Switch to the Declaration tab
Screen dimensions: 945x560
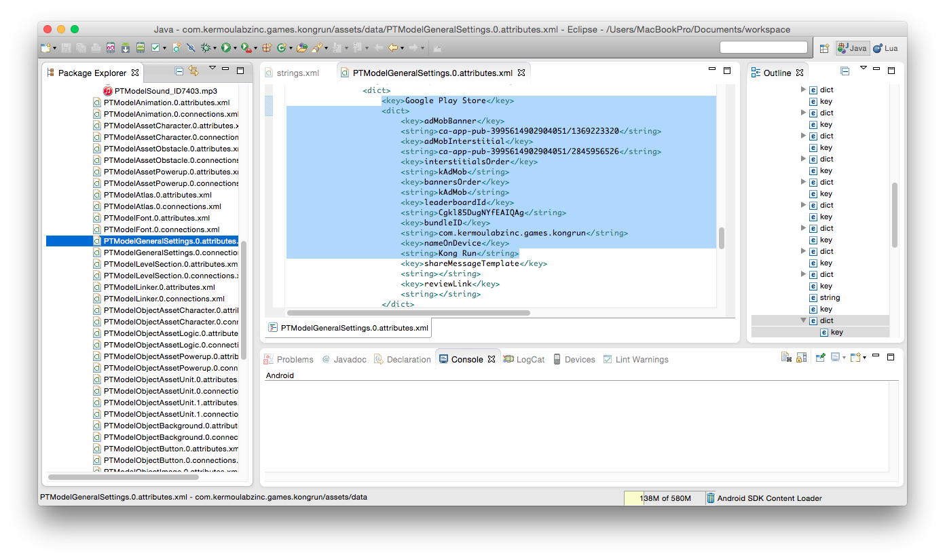pyautogui.click(x=402, y=359)
